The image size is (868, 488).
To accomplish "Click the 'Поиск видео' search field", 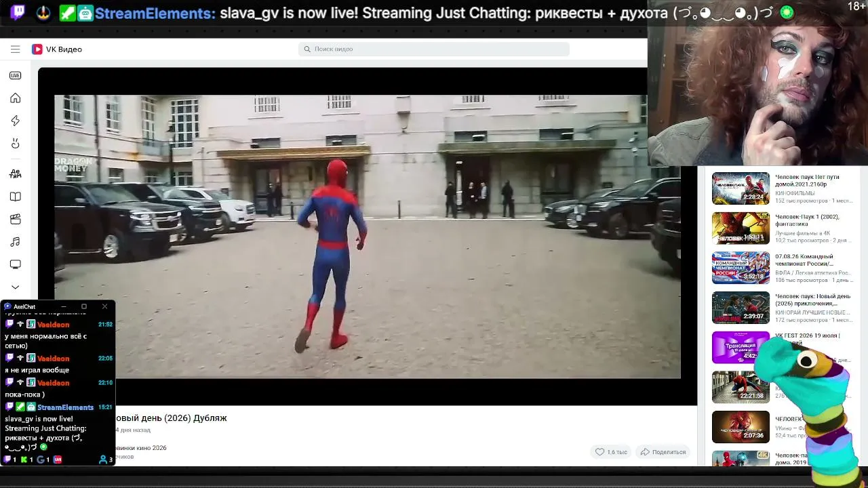I will [434, 49].
